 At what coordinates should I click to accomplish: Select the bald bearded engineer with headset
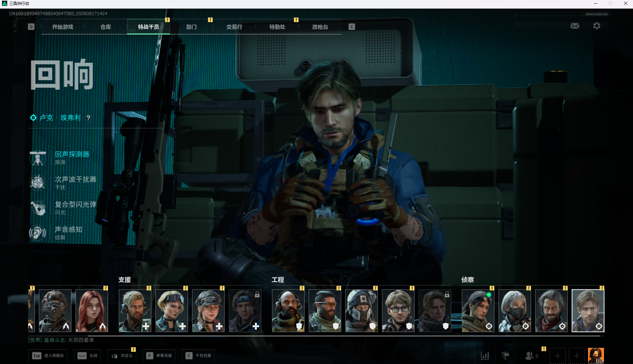pyautogui.click(x=288, y=311)
